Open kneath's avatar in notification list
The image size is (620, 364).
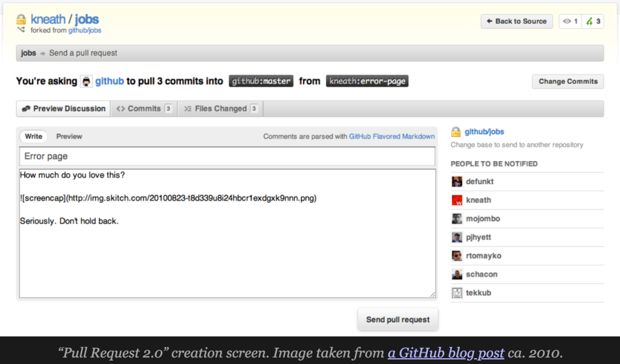[x=457, y=200]
